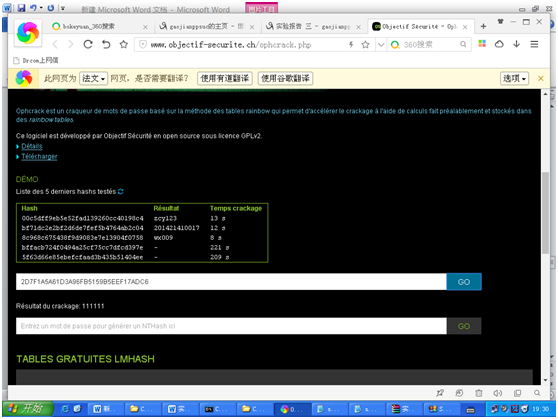Open a new tab with the plus button
Image resolution: width=558 pixels, height=419 pixels.
point(483,26)
